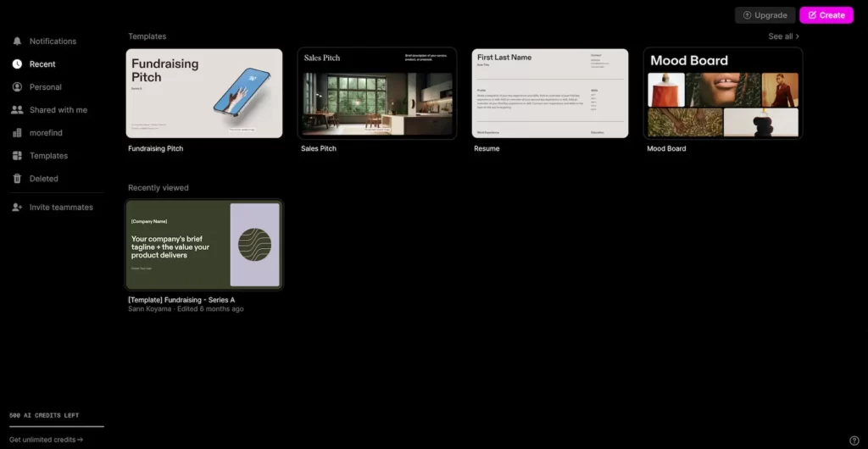
Task: Go to Personal workspace
Action: pyautogui.click(x=46, y=86)
